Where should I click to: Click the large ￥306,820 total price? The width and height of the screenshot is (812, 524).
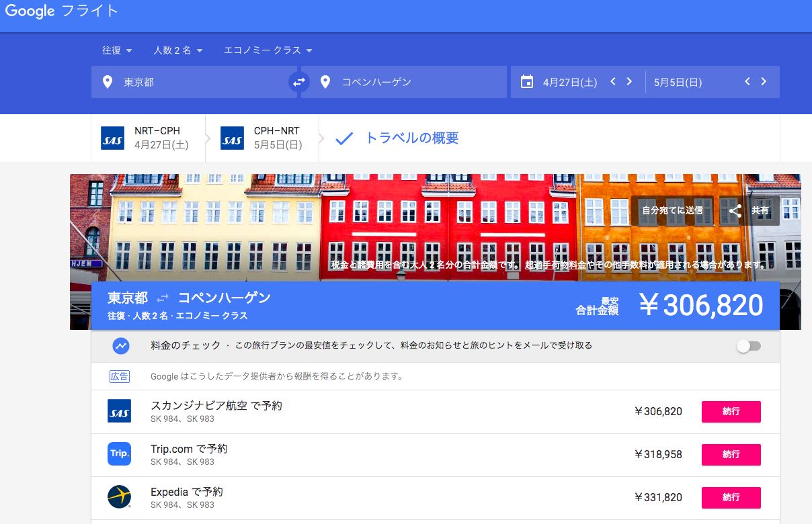tap(700, 305)
